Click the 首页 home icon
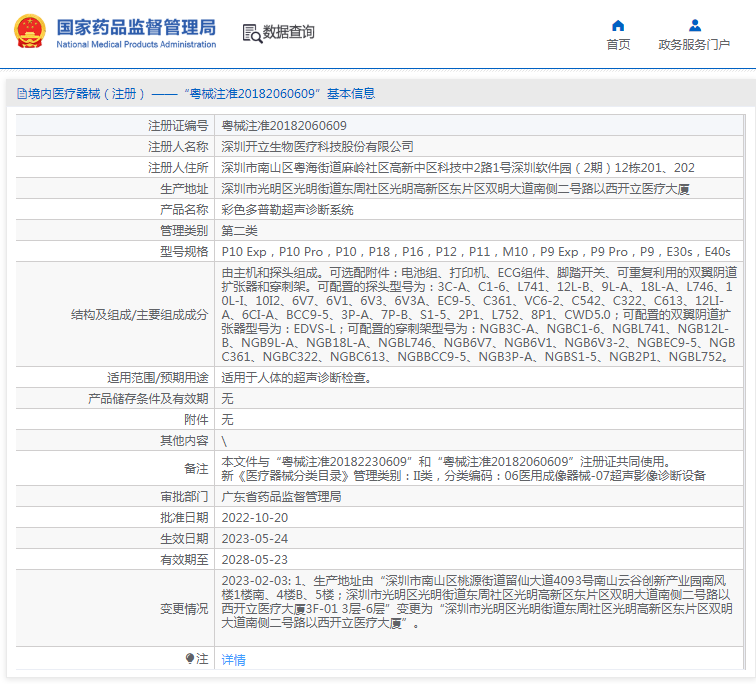Screen dimensions: 756x684 coord(618,26)
